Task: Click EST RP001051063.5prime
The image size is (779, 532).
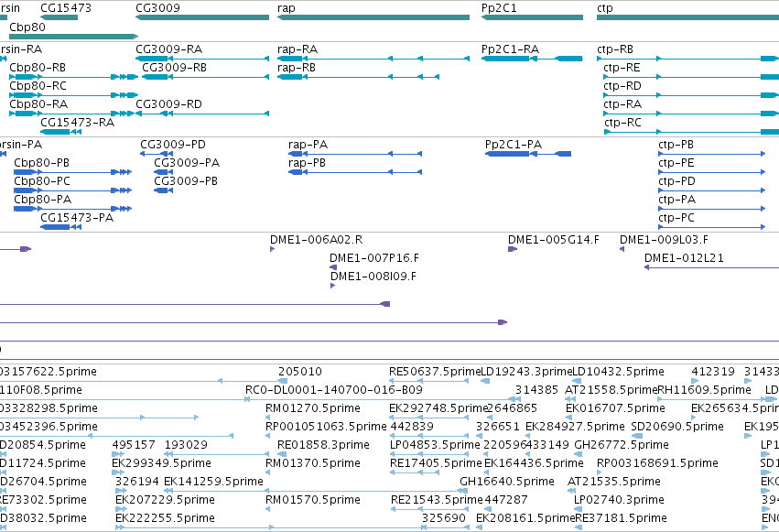Action: pos(326,427)
